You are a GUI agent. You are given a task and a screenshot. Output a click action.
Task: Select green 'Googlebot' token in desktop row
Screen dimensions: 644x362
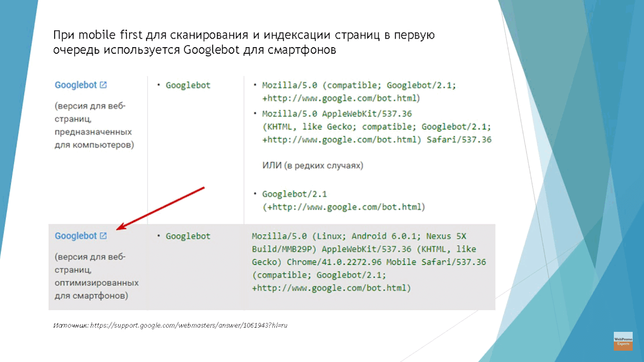click(x=188, y=85)
